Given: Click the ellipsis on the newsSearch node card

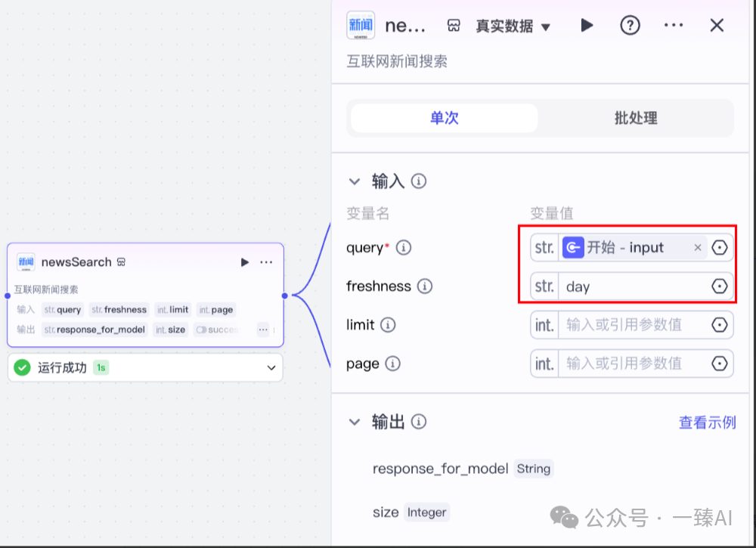Looking at the screenshot, I should point(266,262).
